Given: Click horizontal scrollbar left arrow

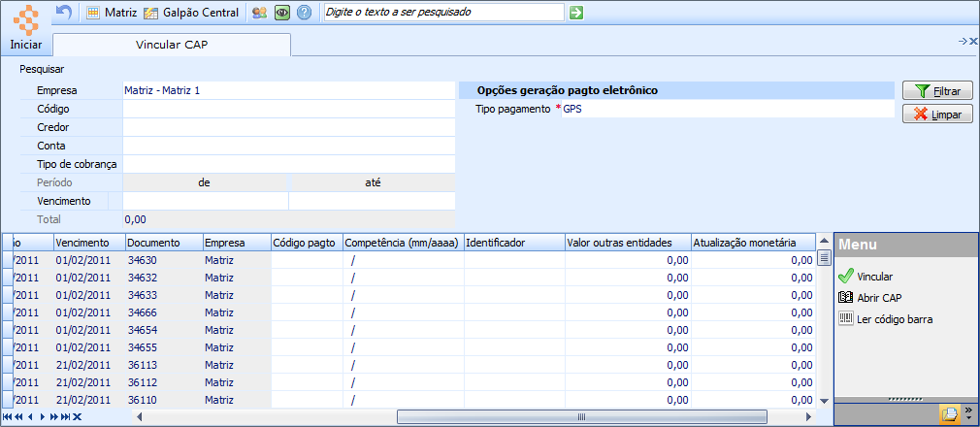Looking at the screenshot, I should 140,417.
